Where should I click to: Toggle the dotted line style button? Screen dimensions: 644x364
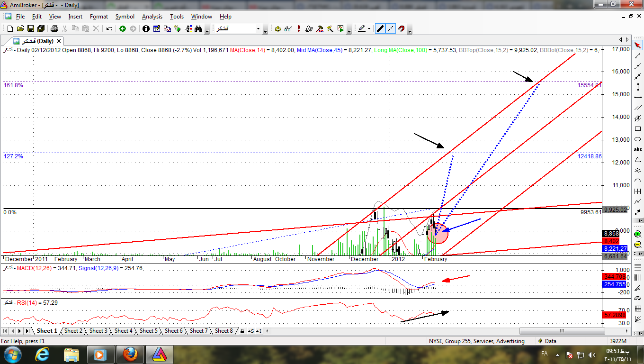pyautogui.click(x=391, y=29)
